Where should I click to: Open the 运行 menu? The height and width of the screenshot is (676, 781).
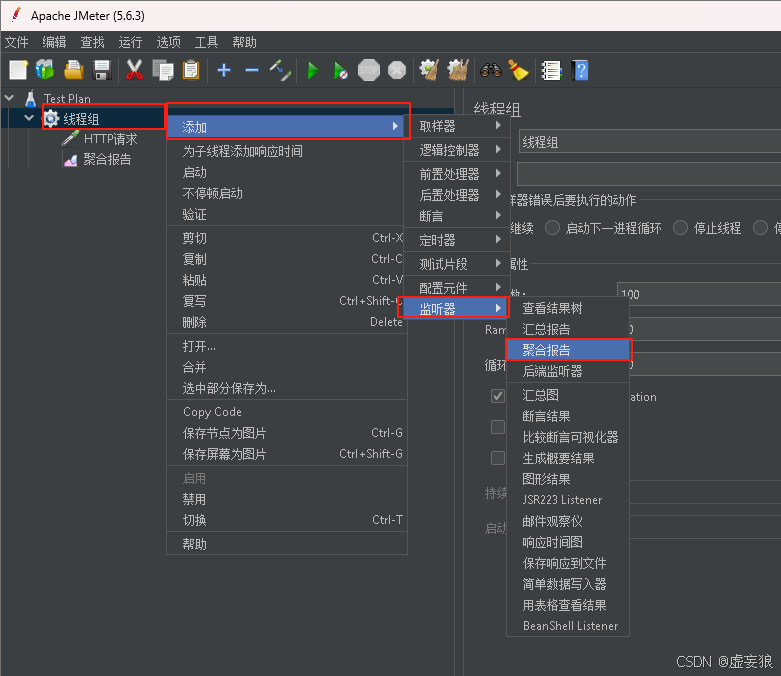pos(130,42)
